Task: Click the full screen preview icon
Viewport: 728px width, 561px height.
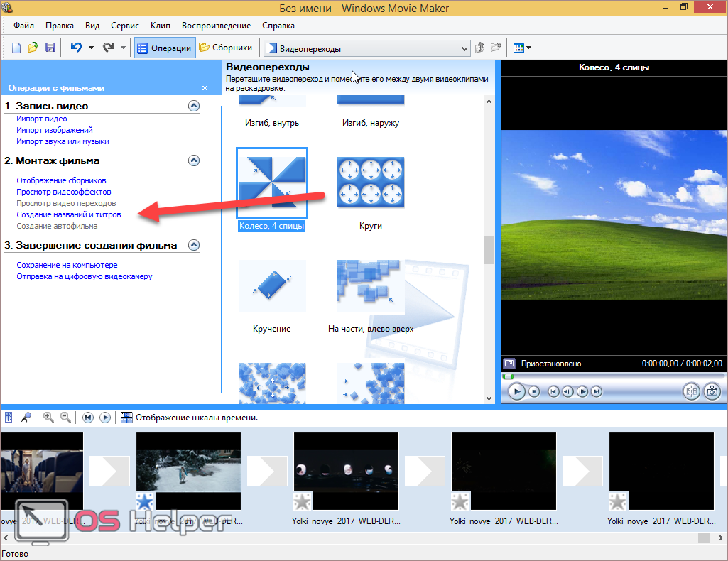Action: 509,364
